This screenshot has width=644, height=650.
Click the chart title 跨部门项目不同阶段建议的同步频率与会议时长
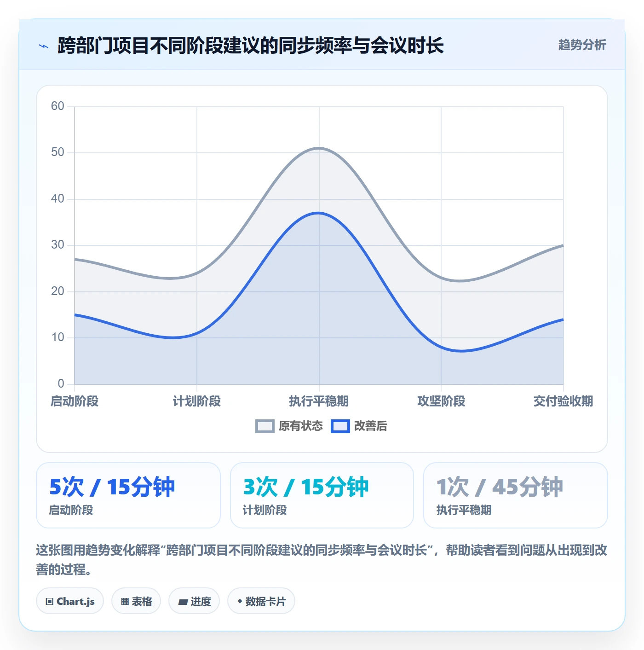pos(251,46)
